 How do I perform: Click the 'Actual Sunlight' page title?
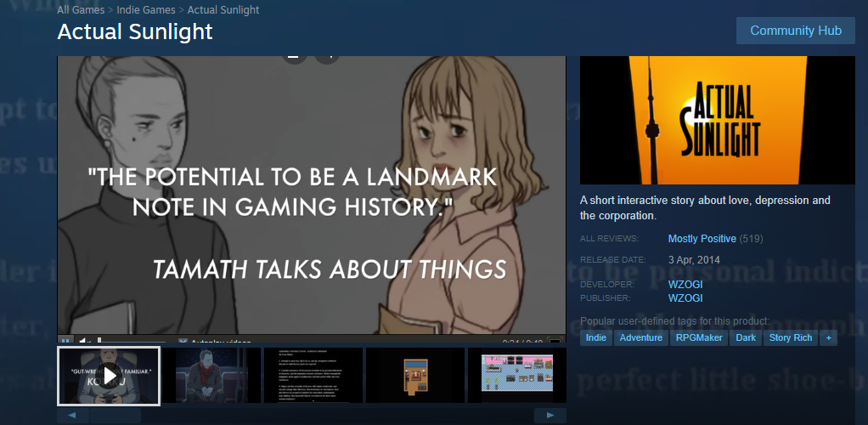(x=135, y=31)
